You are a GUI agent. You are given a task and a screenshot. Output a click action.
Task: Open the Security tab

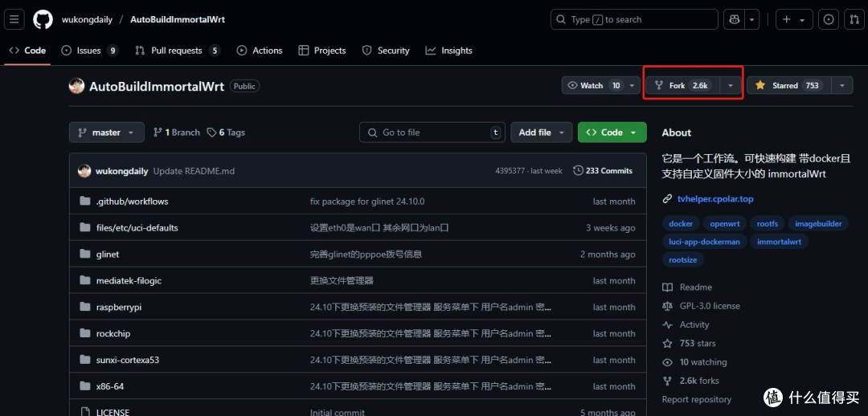click(x=386, y=51)
